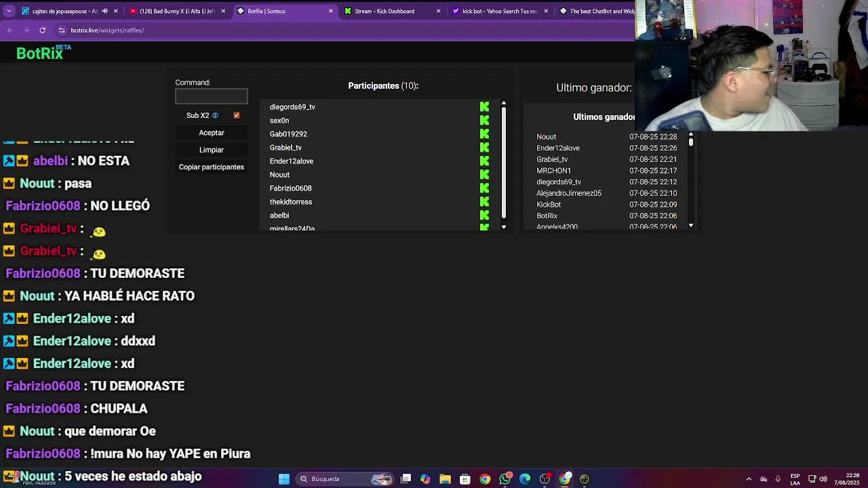Mute audio on the cajitas tab
Screen dimensions: 868x488
[x=104, y=11]
